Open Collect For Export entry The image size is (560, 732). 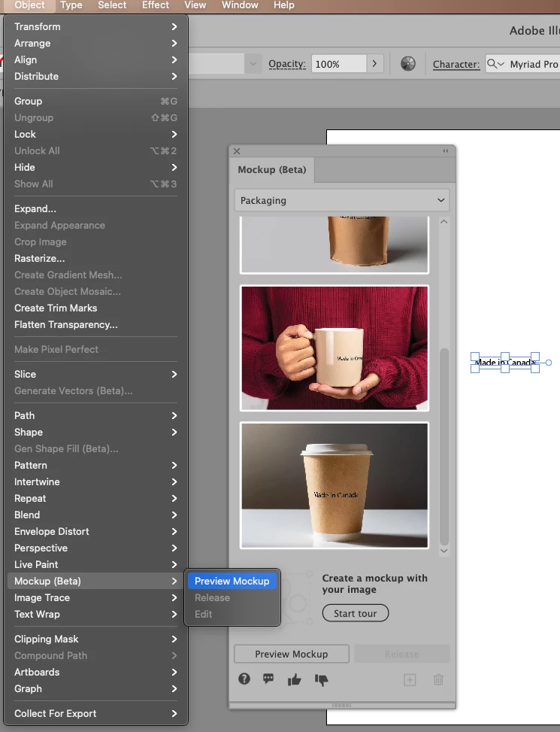pyautogui.click(x=95, y=714)
